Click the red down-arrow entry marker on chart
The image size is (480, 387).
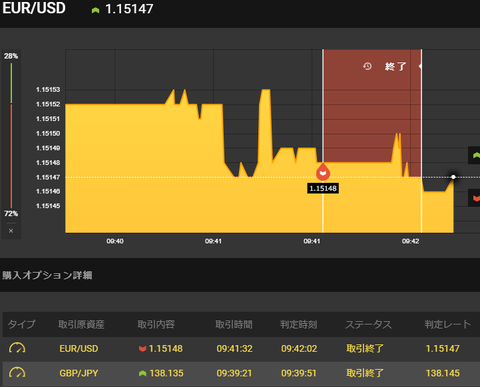click(323, 172)
